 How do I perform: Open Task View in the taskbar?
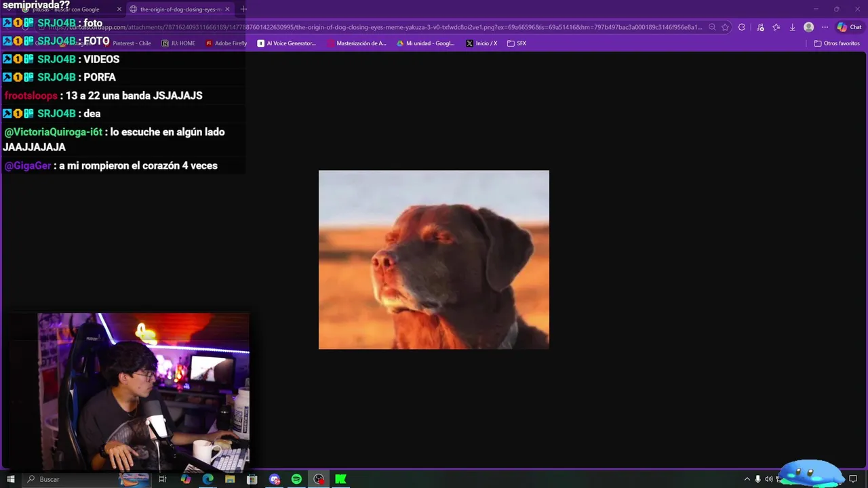162,479
